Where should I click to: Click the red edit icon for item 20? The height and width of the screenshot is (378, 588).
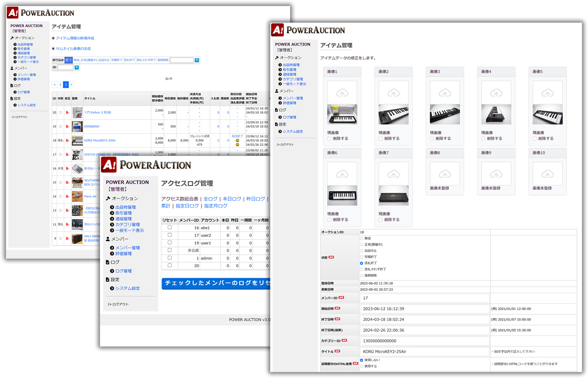67,113
